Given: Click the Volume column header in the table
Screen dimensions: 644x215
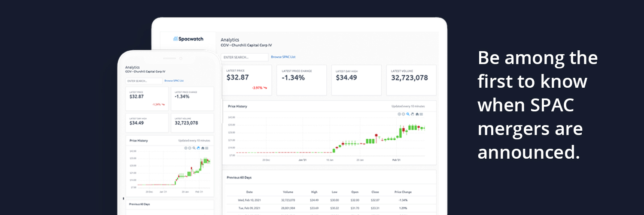Looking at the screenshot, I should tap(288, 192).
